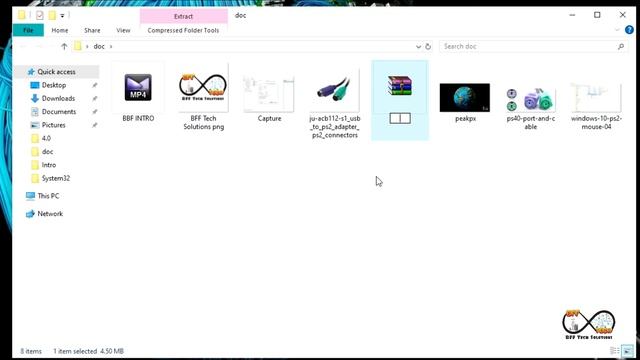Click the rename field of the archive

point(400,118)
